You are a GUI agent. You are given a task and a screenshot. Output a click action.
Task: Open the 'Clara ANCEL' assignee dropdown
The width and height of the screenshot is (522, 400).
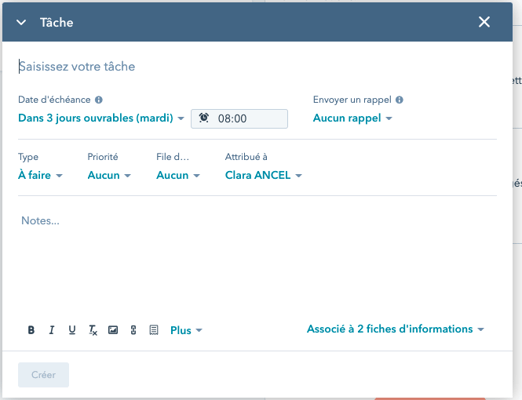coord(263,175)
